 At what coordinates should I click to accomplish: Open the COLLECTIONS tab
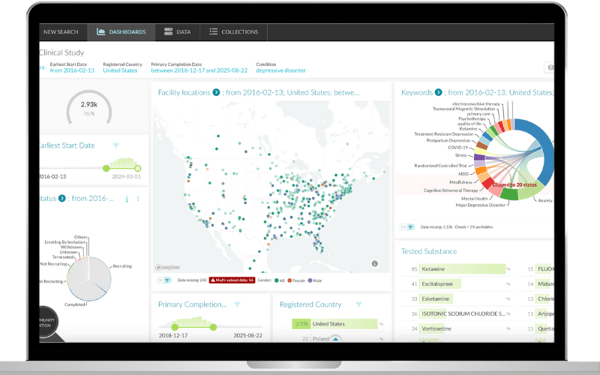coord(234,32)
